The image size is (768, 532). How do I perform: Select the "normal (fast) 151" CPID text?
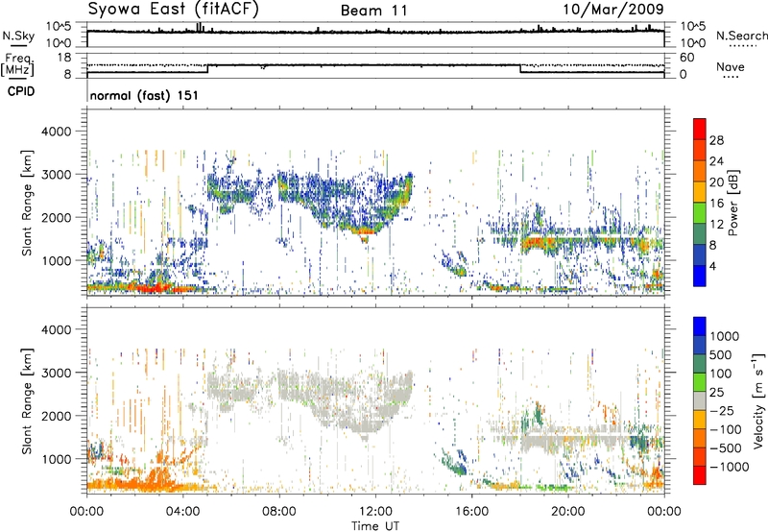point(144,95)
